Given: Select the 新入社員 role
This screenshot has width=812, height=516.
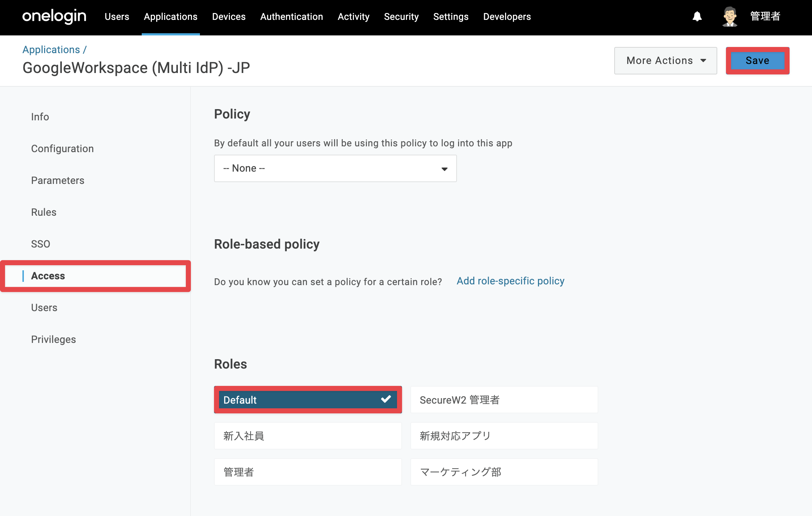Looking at the screenshot, I should pyautogui.click(x=308, y=436).
